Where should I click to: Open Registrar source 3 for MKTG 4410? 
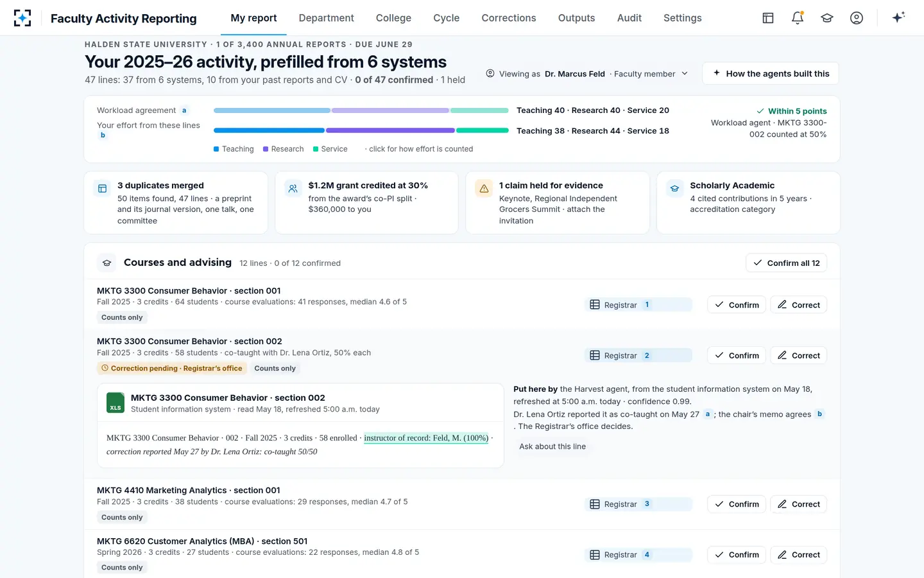(x=638, y=504)
